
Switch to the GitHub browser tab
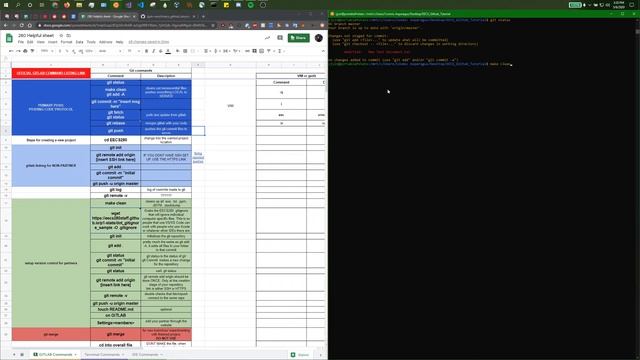[x=167, y=16]
